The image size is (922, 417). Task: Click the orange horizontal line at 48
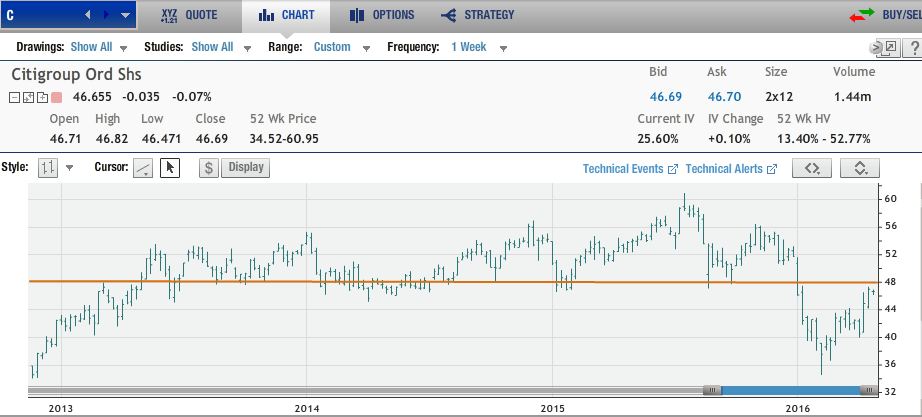453,282
